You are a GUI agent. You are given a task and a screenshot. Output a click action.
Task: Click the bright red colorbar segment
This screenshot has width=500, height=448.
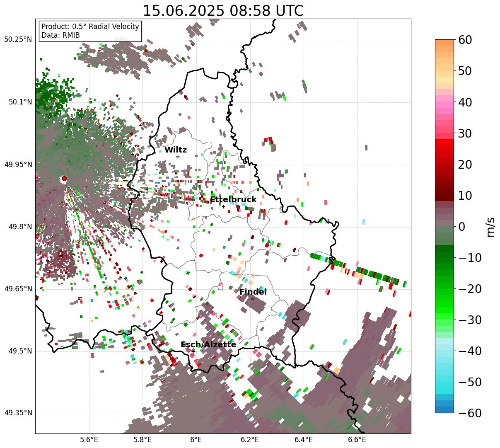tap(444, 141)
